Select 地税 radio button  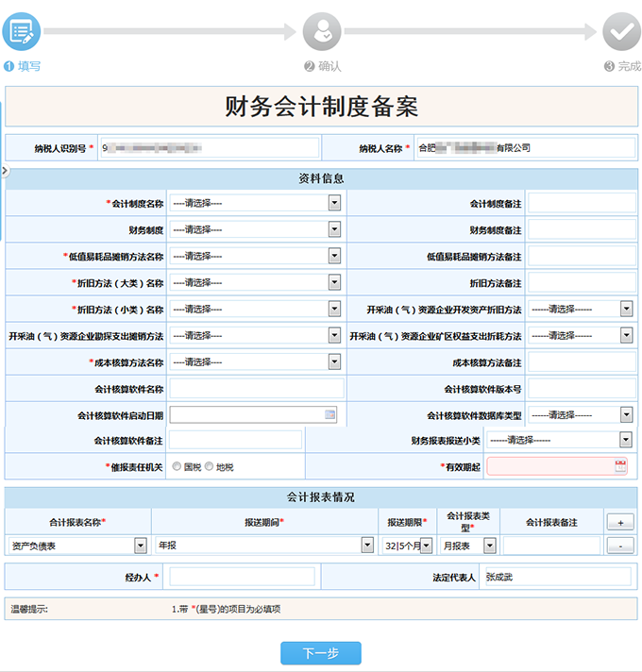pos(209,466)
